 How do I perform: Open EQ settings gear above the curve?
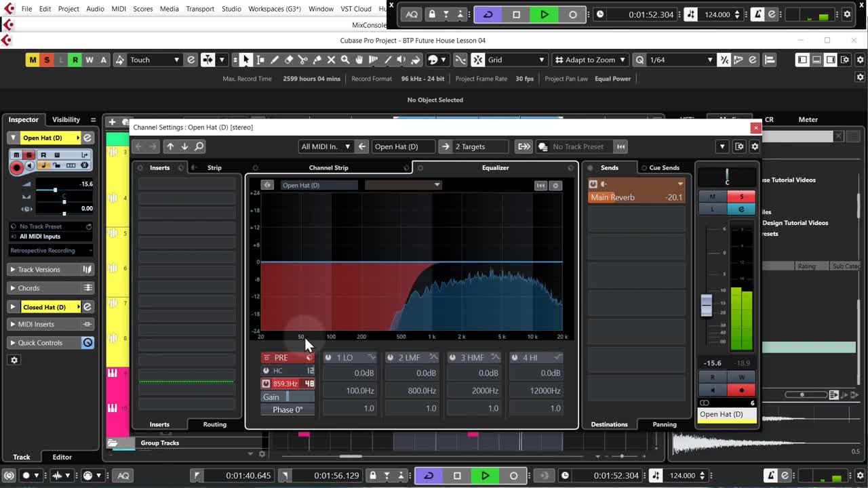555,185
